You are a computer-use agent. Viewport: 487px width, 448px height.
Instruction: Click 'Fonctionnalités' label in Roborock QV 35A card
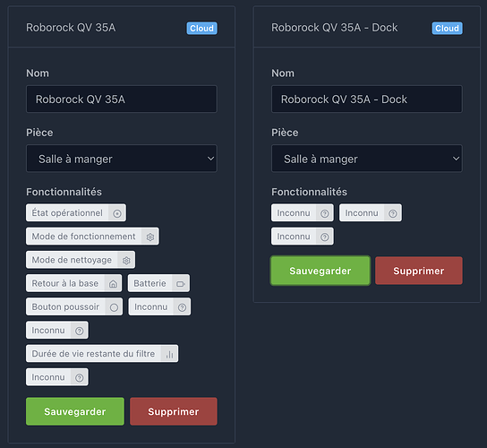pyautogui.click(x=64, y=192)
